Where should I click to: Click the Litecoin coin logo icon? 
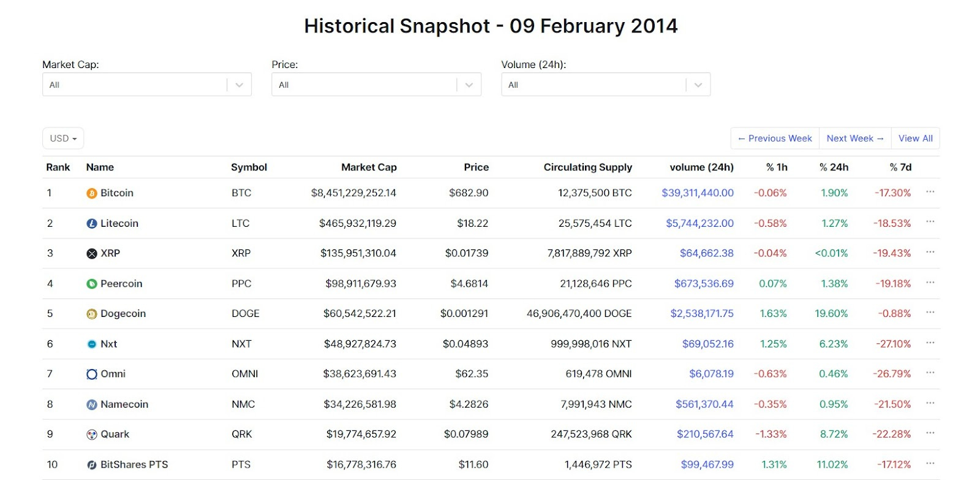(92, 224)
